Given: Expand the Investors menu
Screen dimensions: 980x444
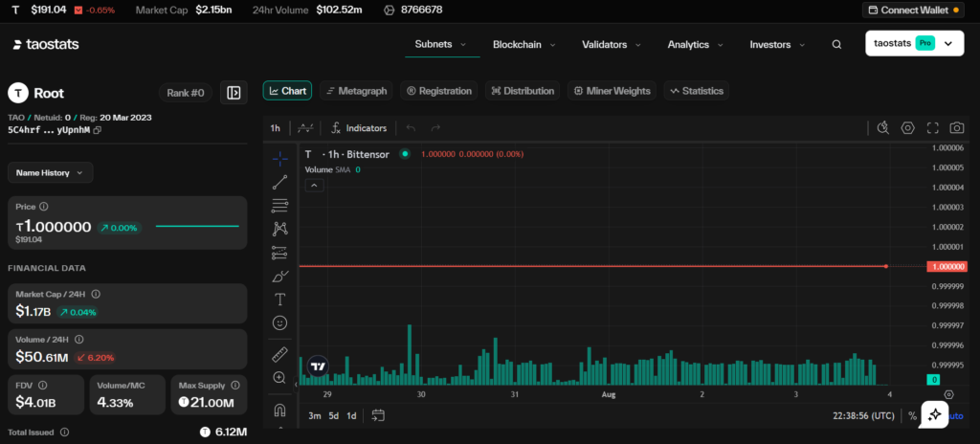Looking at the screenshot, I should tap(777, 44).
